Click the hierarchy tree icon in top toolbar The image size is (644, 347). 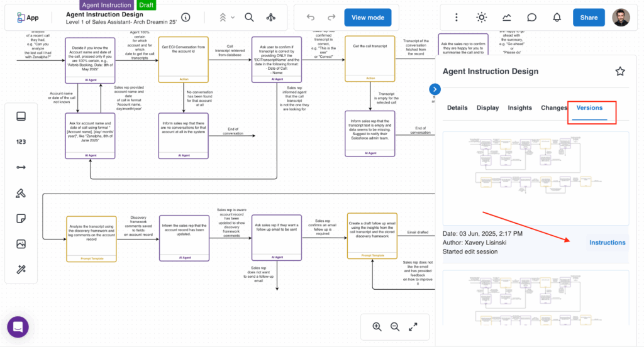coord(270,18)
